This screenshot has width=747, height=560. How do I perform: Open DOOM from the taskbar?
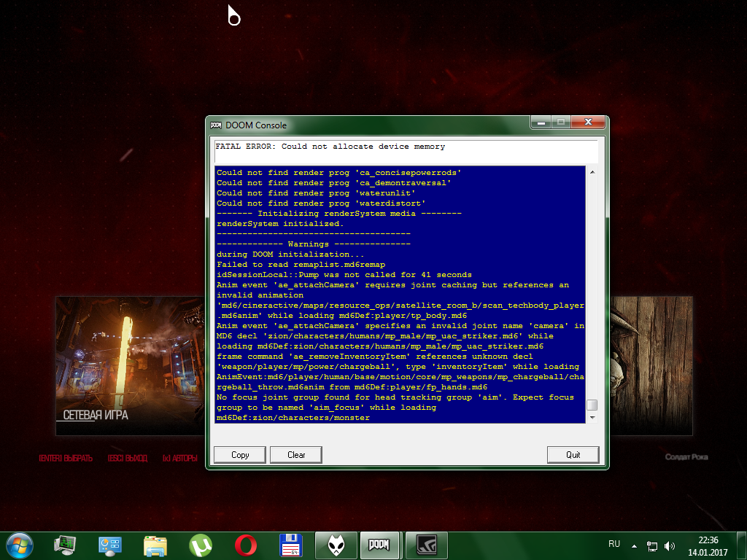tap(379, 545)
